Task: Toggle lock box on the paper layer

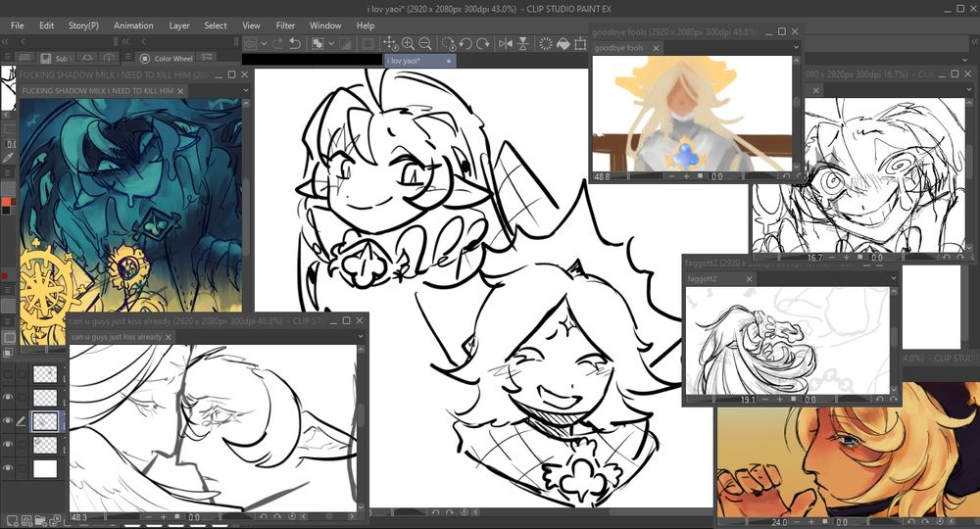Action: [22, 468]
